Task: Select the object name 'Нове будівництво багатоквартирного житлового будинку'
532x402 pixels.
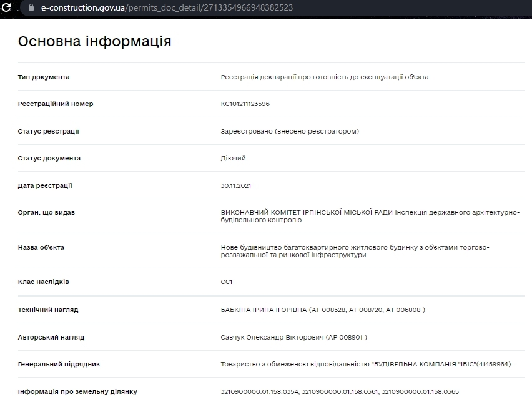Action: (x=319, y=247)
